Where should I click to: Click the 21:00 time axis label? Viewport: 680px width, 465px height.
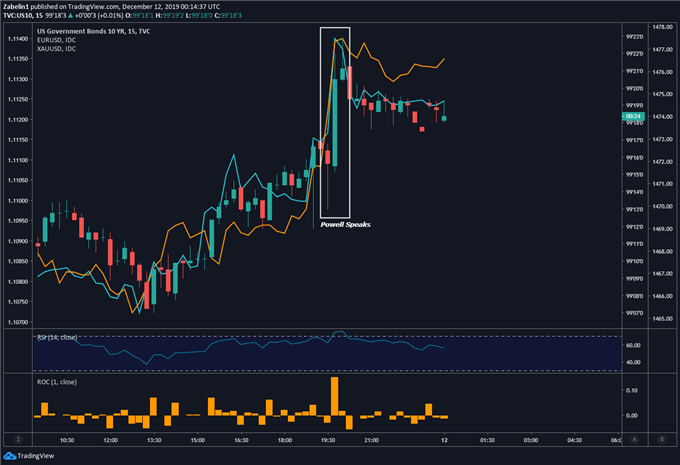[x=372, y=440]
